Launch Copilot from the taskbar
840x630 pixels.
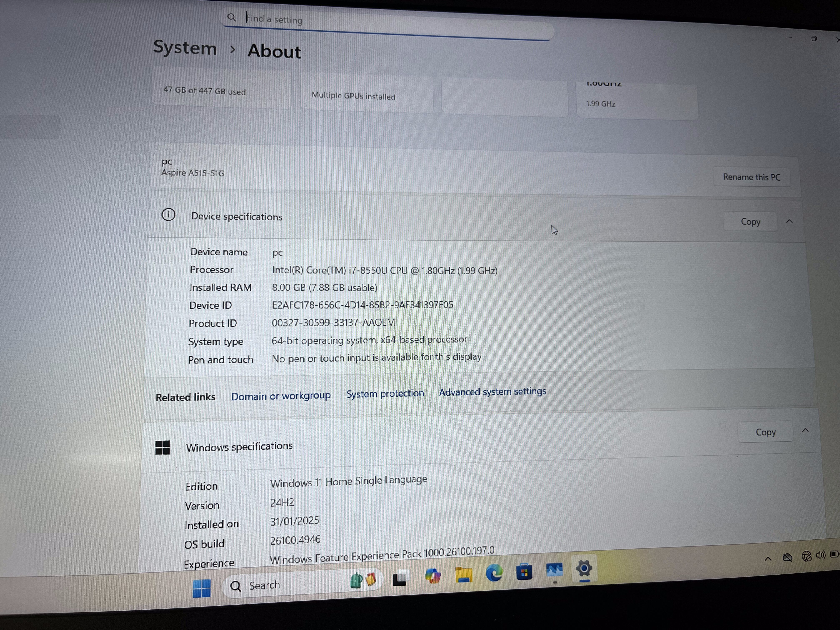pyautogui.click(x=432, y=576)
